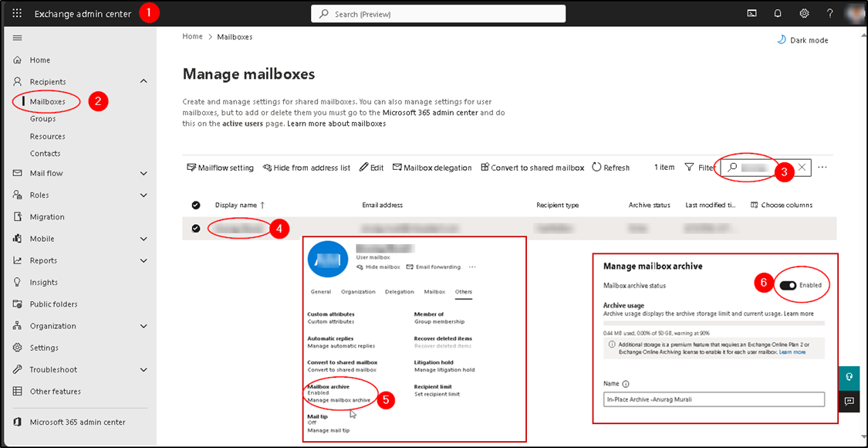Click Choose columns
868x448 pixels.
pyautogui.click(x=782, y=205)
